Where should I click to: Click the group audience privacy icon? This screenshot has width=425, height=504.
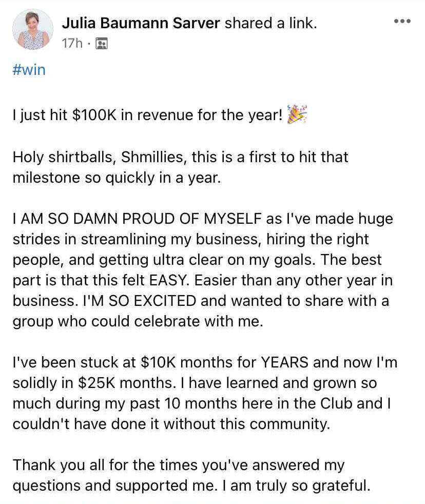click(102, 44)
